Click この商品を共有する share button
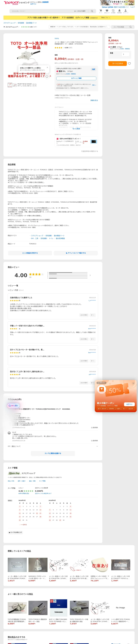Screen dimensions: 138x644 point(30,253)
